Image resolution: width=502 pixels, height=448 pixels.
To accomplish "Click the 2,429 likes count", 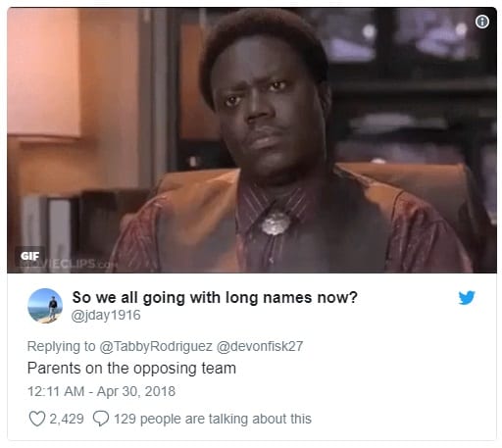I will coord(67,419).
